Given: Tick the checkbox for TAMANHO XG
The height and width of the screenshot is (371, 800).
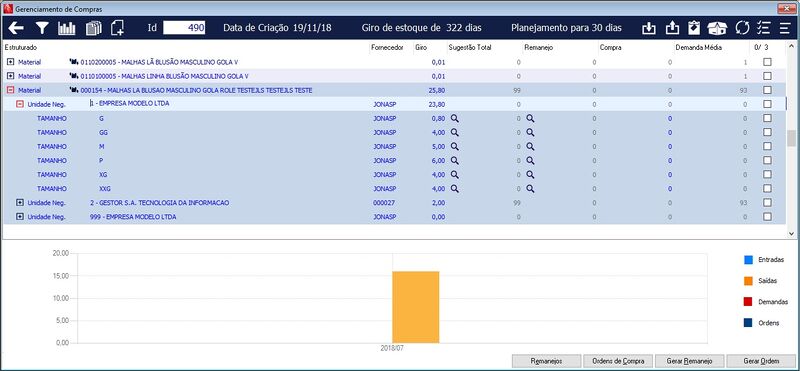Looking at the screenshot, I should click(767, 175).
